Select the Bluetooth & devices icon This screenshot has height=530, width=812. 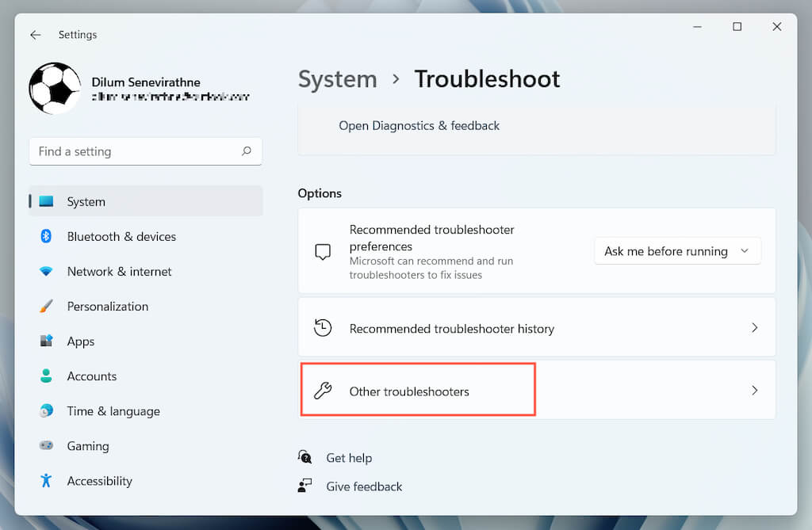[x=48, y=236]
